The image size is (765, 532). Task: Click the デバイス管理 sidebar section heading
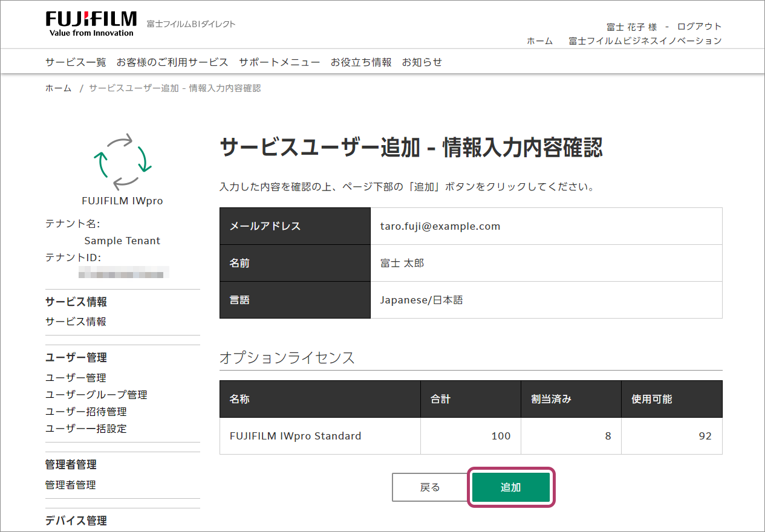pyautogui.click(x=76, y=521)
